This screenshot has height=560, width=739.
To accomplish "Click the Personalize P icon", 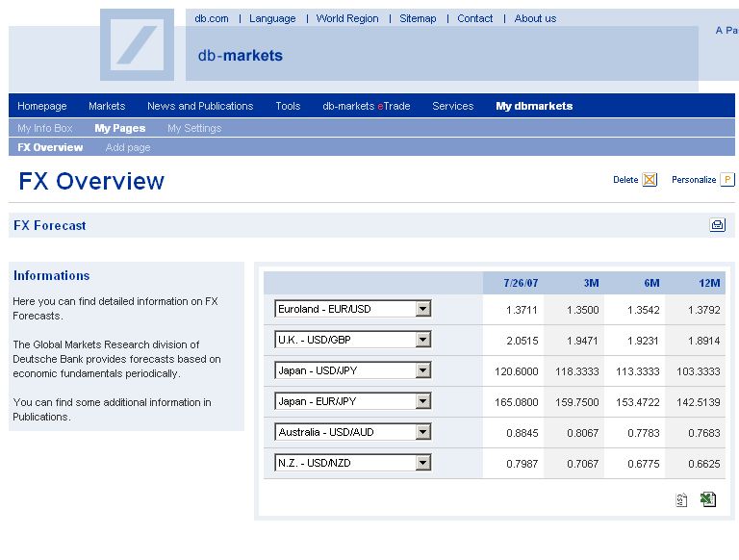I will click(727, 180).
